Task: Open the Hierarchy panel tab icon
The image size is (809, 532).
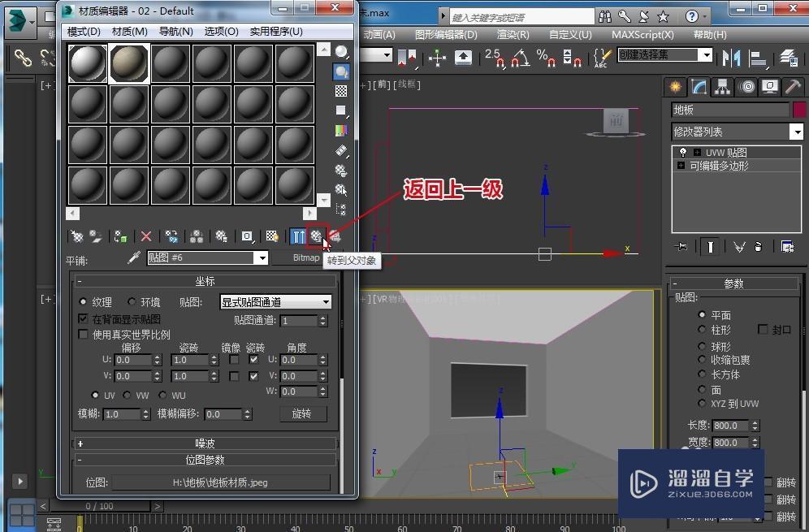Action: coord(722,87)
